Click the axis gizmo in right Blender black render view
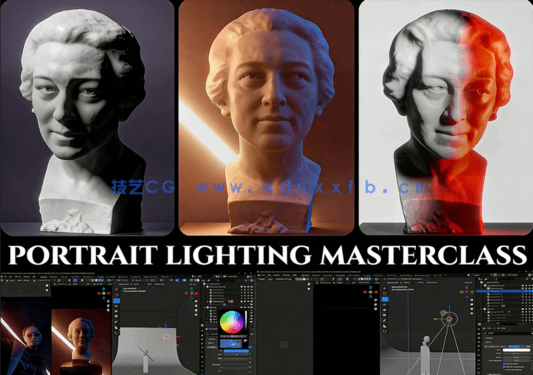The width and height of the screenshot is (533, 375). pyautogui.click(x=371, y=292)
